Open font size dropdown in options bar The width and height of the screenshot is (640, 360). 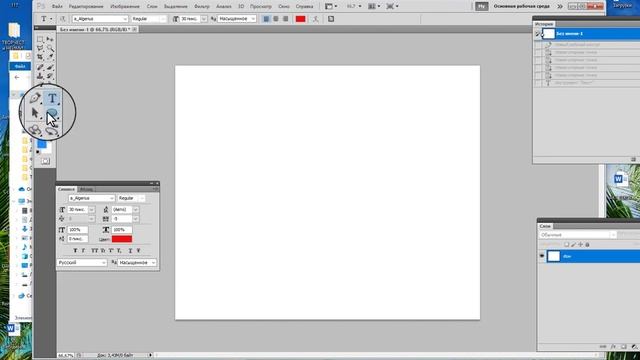(x=204, y=19)
